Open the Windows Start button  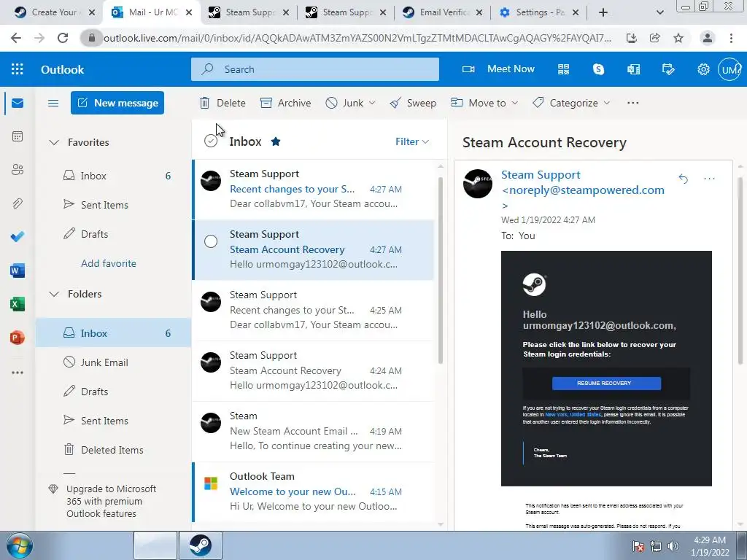tap(20, 545)
